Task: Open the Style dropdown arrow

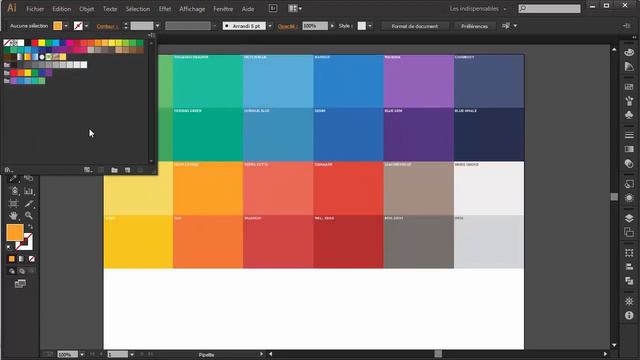Action: [x=370, y=26]
